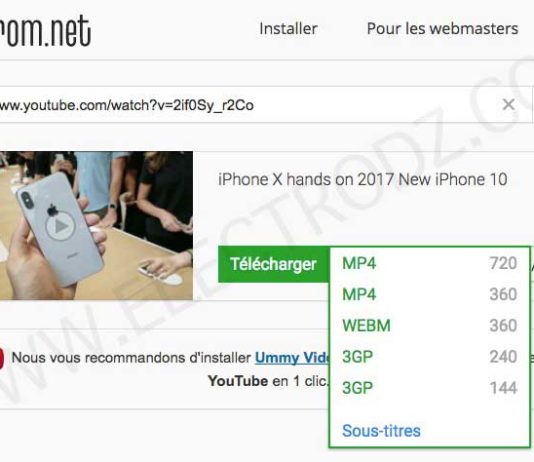The width and height of the screenshot is (534, 462).
Task: Select MP4 360 download option
Action: pyautogui.click(x=429, y=294)
